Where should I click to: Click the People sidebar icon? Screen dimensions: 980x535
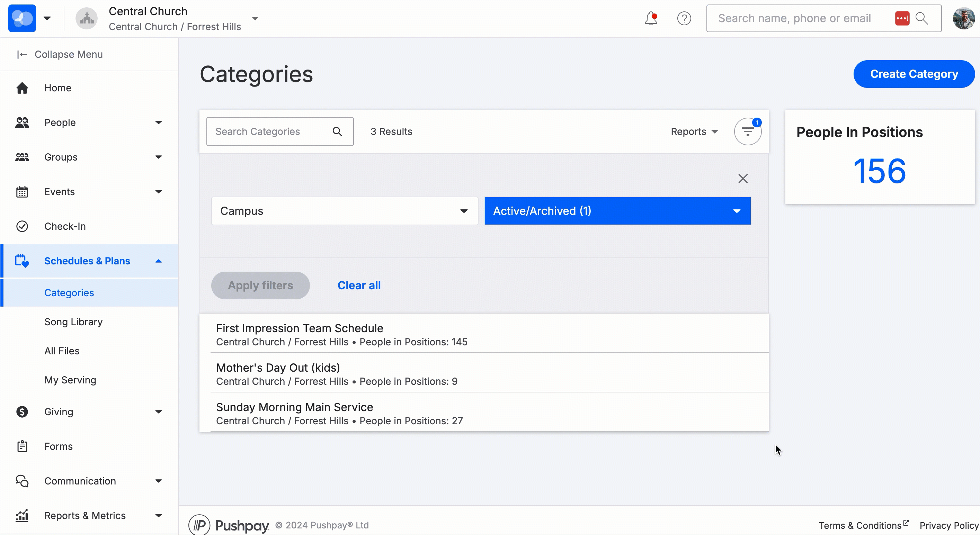[x=22, y=123]
